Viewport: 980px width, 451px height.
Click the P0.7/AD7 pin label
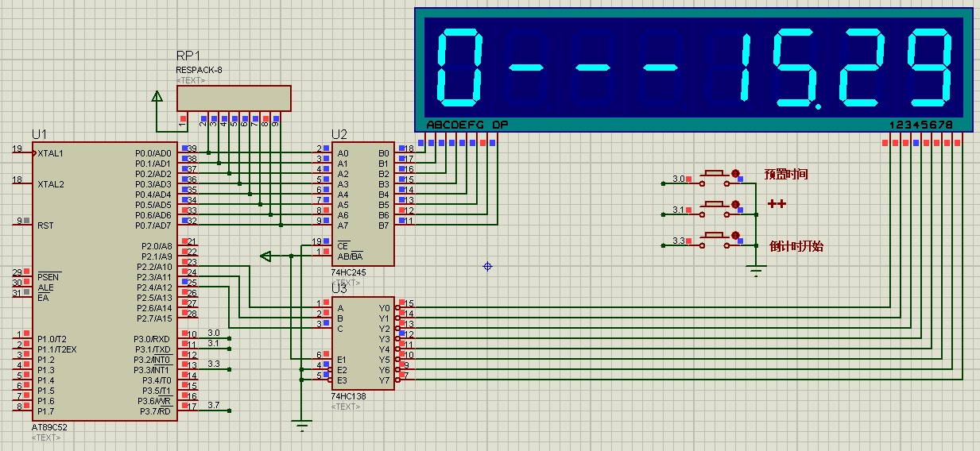click(x=153, y=225)
